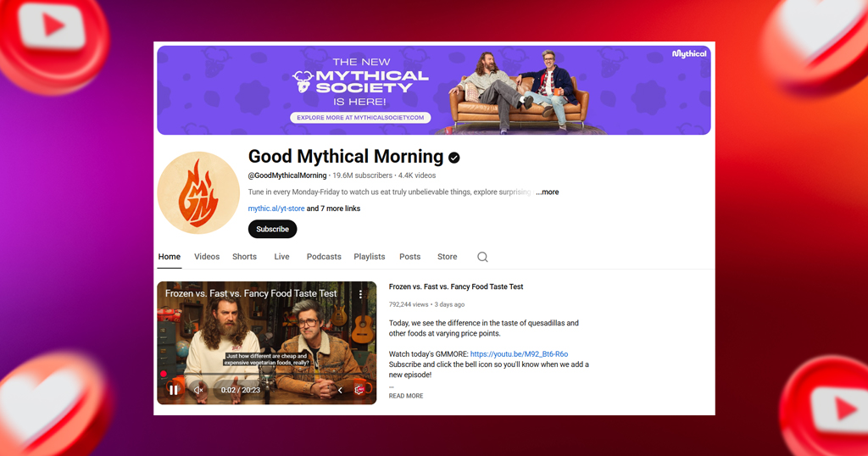Click the '3 days ago' upload date

click(449, 304)
